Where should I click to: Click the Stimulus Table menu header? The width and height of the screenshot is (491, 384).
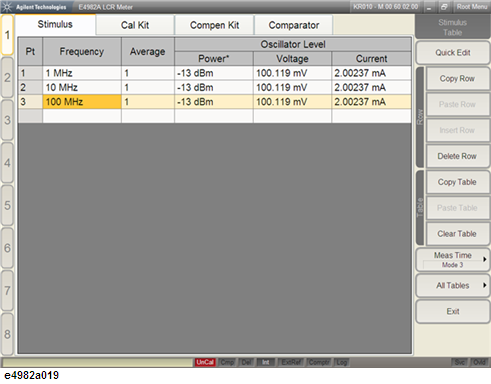pos(452,28)
